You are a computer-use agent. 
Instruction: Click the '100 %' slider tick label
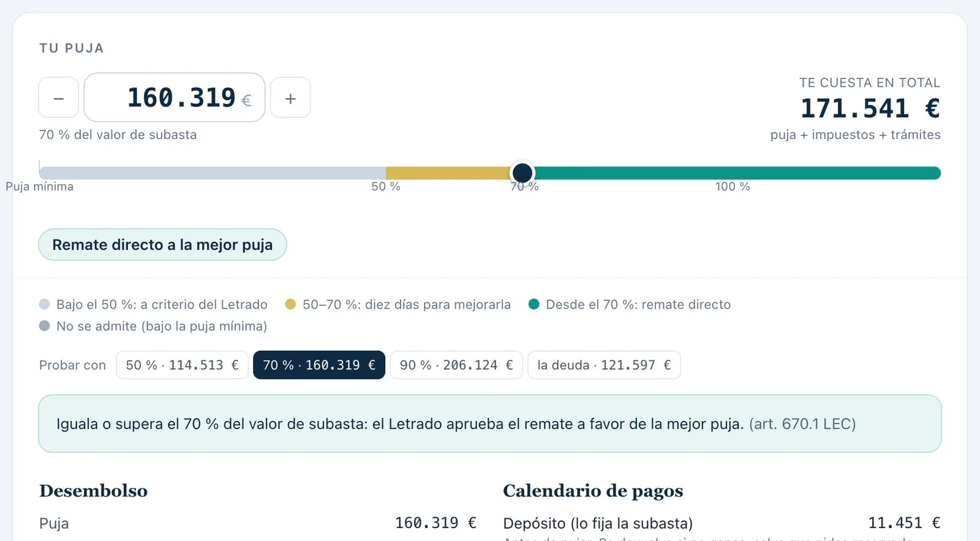(x=733, y=187)
